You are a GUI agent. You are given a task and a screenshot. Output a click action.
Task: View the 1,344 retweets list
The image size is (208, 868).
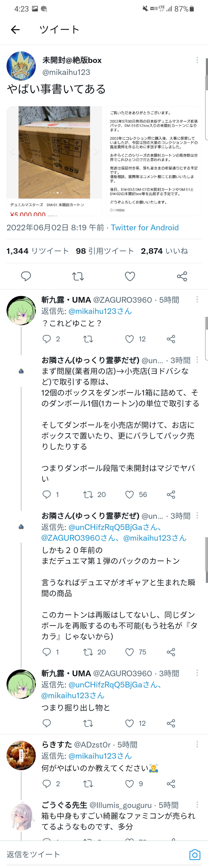pyautogui.click(x=37, y=251)
